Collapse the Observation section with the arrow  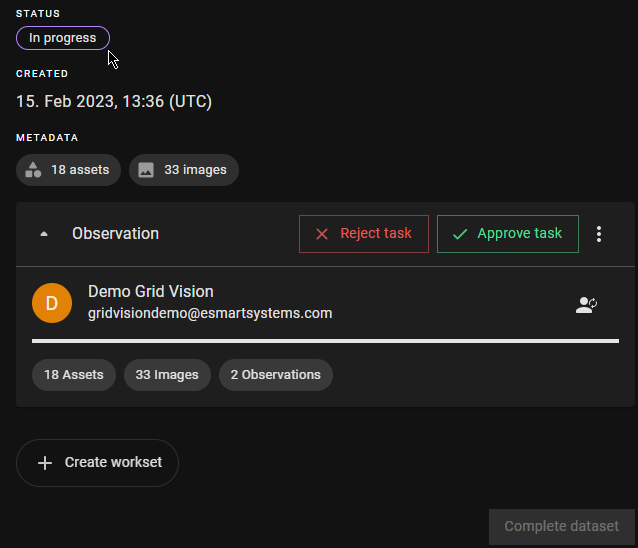click(43, 234)
